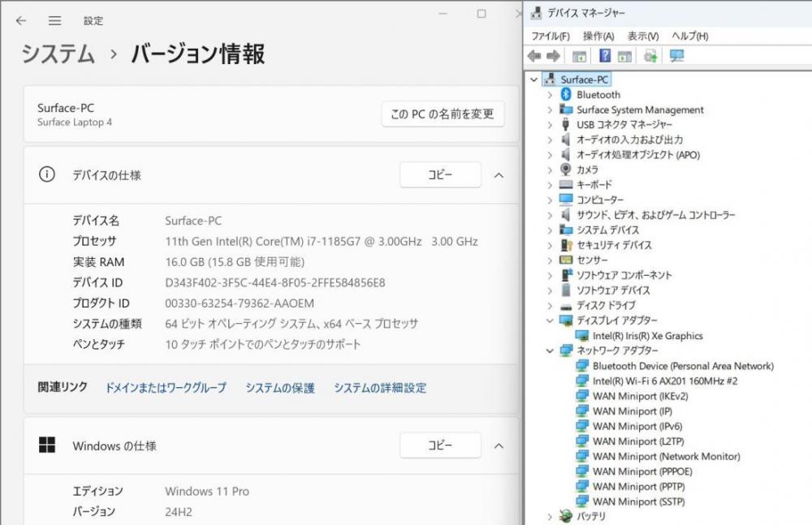The image size is (812, 525).
Task: Open the properties toolbar icon in Device Manager
Action: click(579, 56)
